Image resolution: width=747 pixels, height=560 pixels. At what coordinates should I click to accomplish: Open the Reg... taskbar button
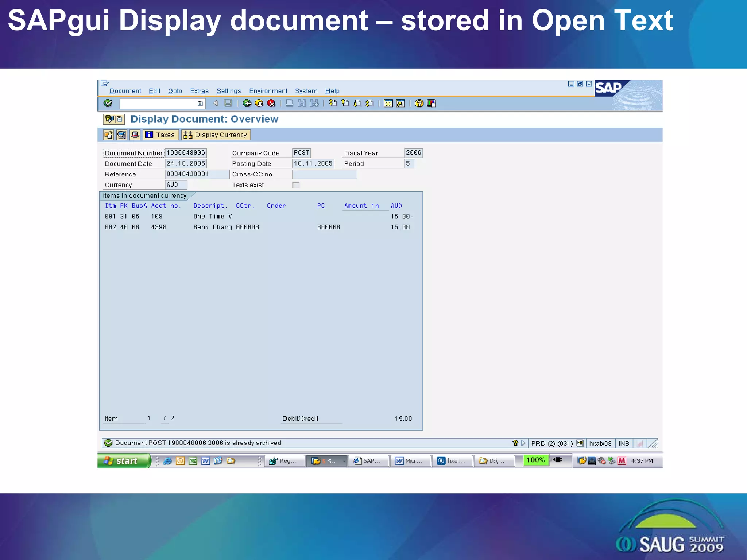coord(285,461)
